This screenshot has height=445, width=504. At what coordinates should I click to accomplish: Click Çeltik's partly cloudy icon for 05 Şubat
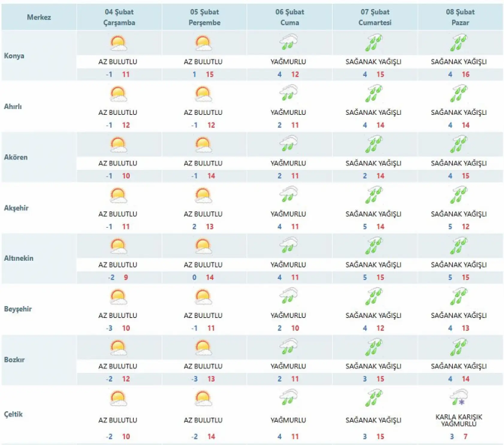tap(203, 399)
